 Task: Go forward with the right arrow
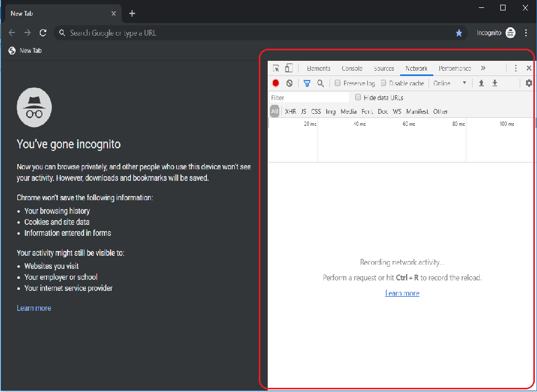pos(27,33)
